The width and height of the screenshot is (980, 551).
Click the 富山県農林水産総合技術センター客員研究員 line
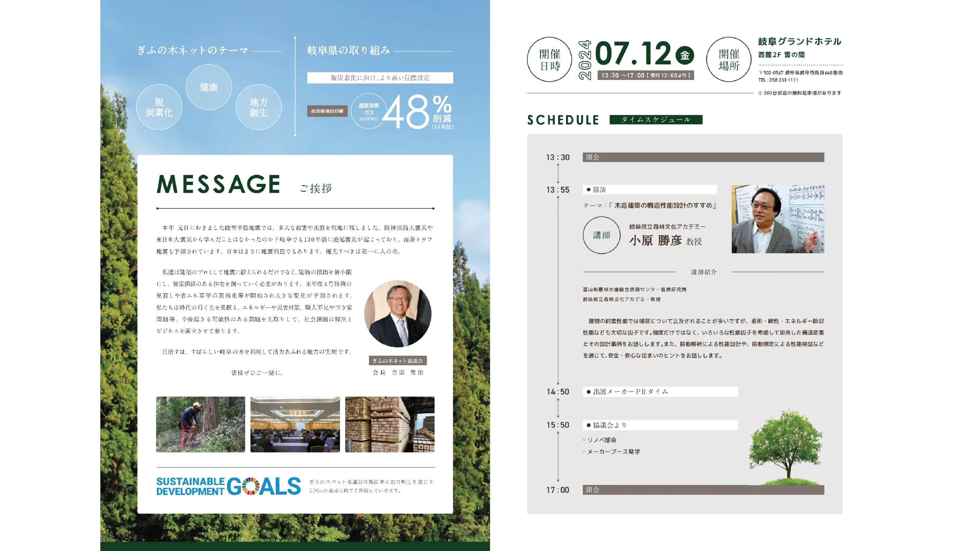click(635, 289)
